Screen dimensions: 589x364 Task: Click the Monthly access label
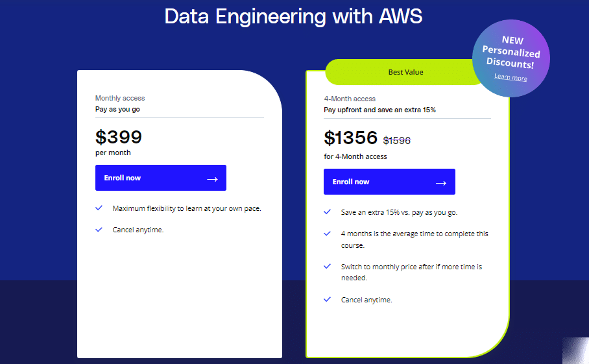120,98
